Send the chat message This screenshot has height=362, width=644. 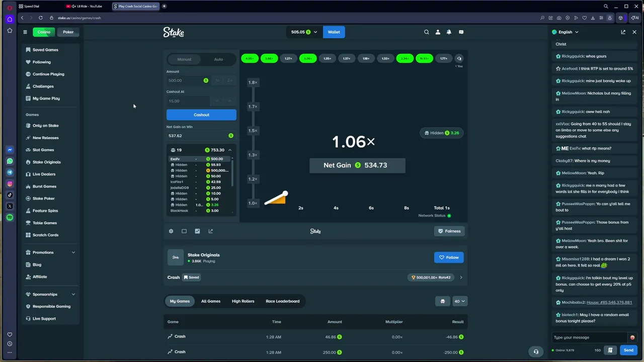[628, 350]
